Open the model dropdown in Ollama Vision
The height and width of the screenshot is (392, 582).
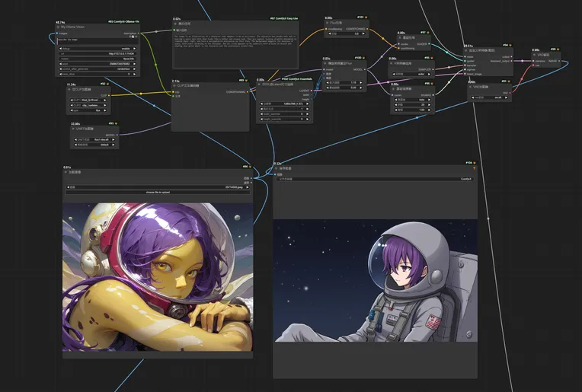99,58
